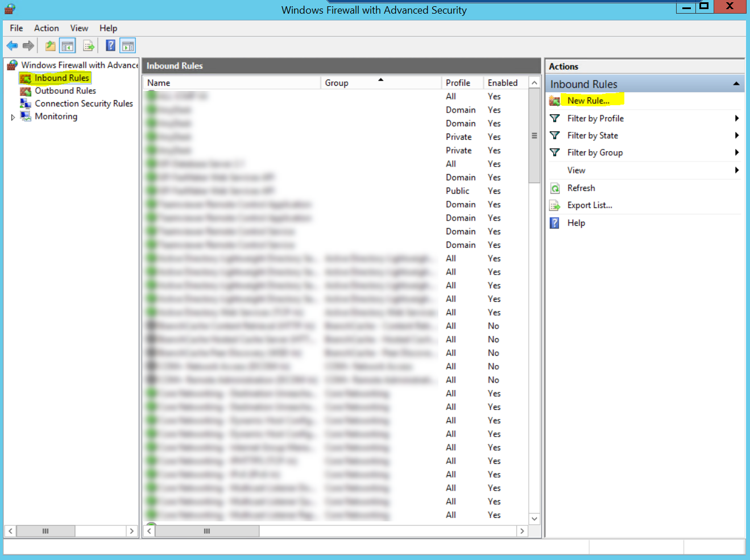This screenshot has height=560, width=750.
Task: Click the Monitoring tree icon
Action: pyautogui.click(x=26, y=116)
